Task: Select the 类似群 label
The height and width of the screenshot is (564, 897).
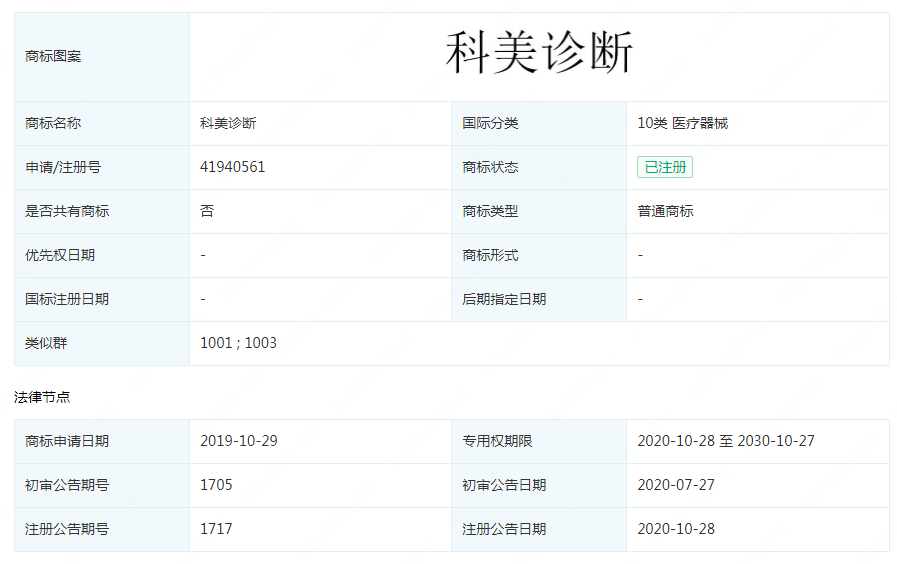Action: point(46,343)
